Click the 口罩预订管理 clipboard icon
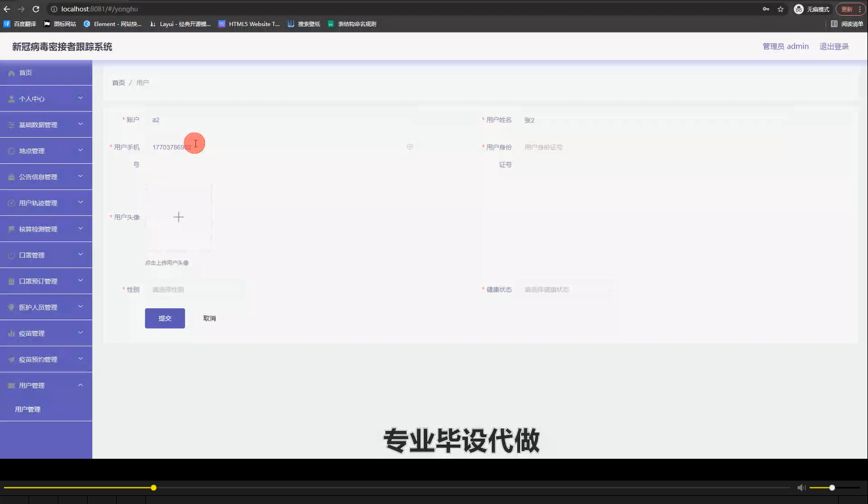 [11, 281]
